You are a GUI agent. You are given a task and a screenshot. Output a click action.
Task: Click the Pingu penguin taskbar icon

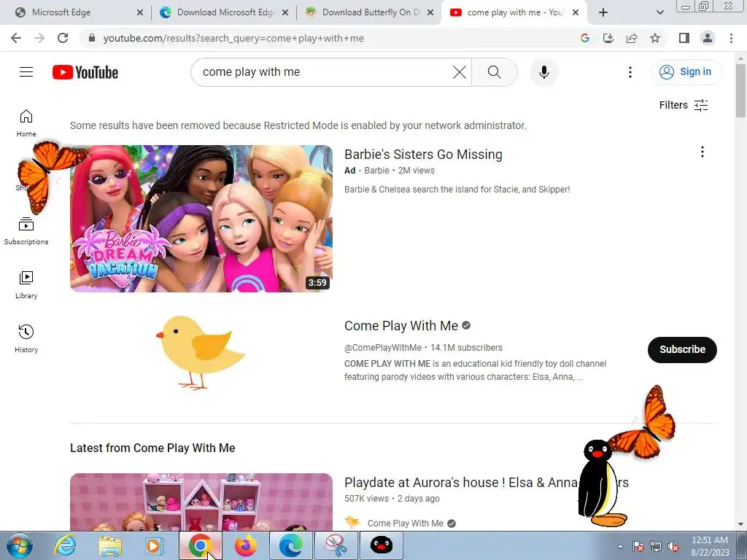coord(381,545)
